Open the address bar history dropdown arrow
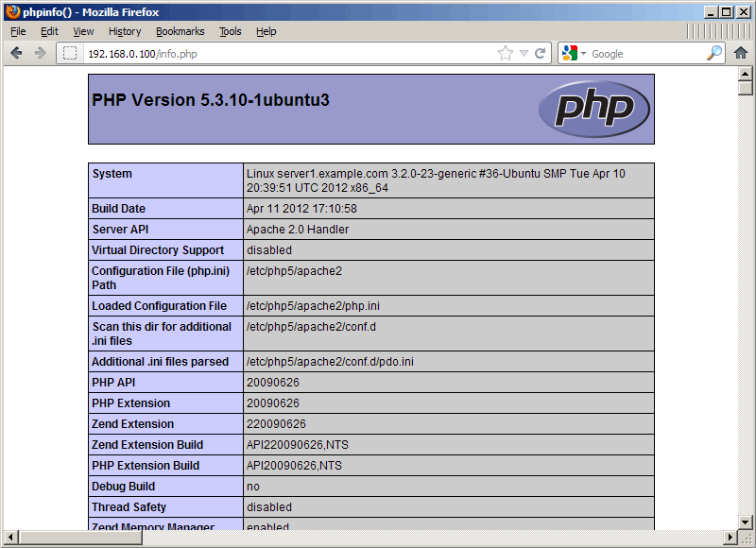756x548 pixels. click(x=524, y=53)
